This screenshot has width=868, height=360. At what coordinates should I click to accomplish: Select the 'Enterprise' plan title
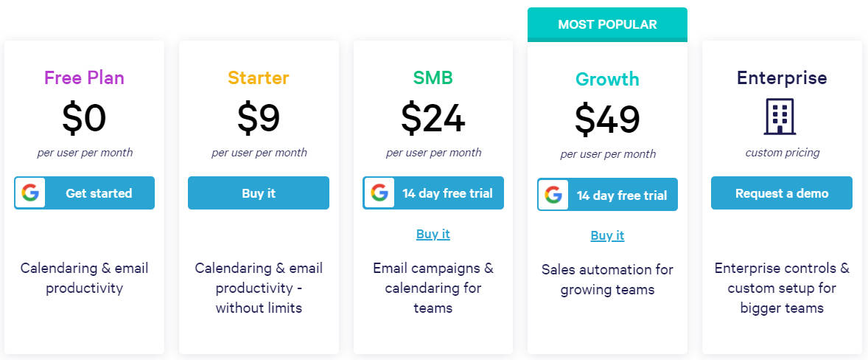[x=782, y=77]
